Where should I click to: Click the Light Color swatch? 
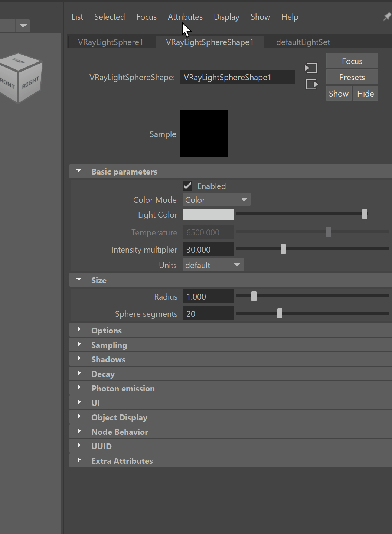209,214
